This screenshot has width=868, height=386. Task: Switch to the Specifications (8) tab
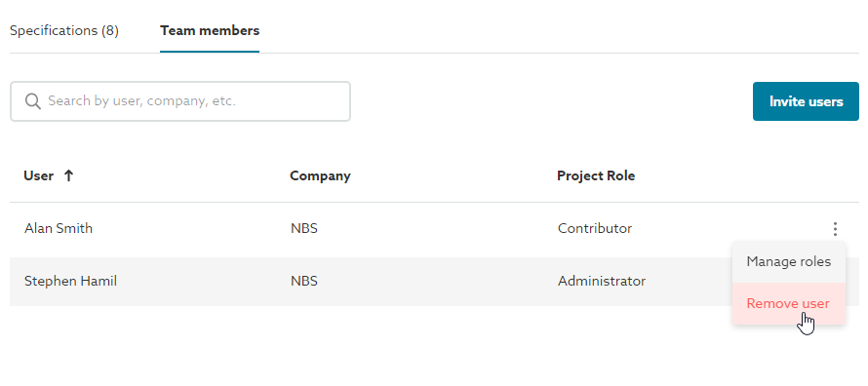[64, 30]
